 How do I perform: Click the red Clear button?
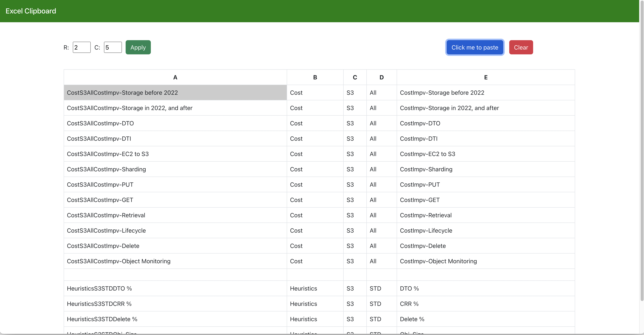tap(521, 47)
